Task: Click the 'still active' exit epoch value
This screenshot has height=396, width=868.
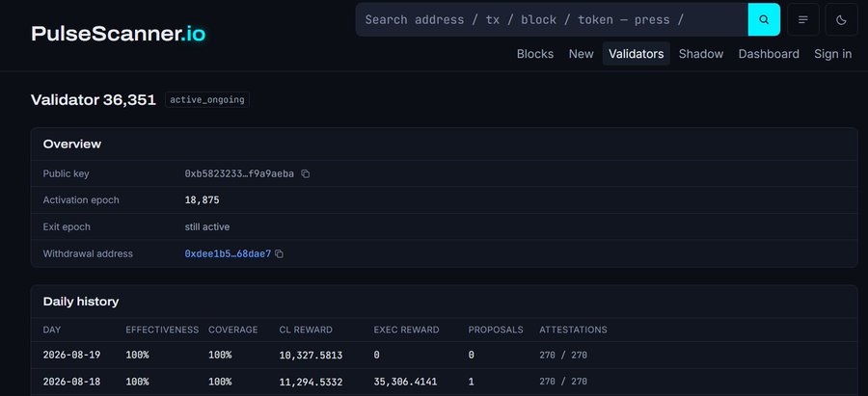Action: [207, 226]
